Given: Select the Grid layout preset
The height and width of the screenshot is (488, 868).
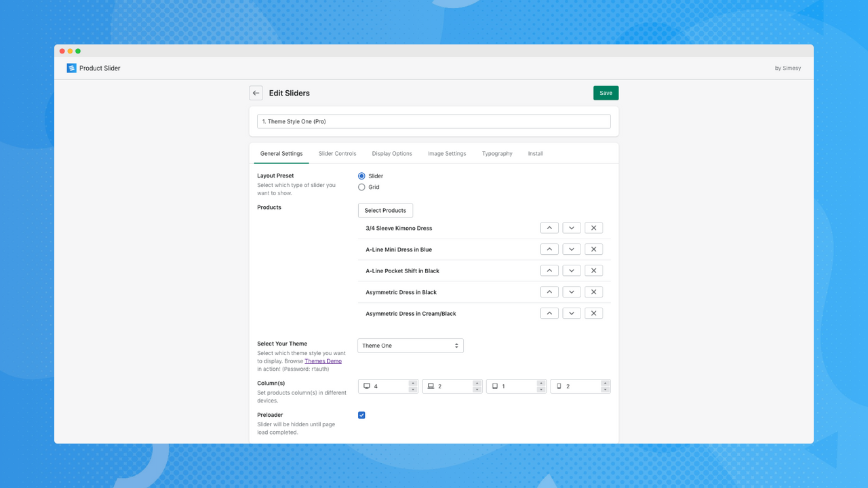Looking at the screenshot, I should click(x=361, y=187).
